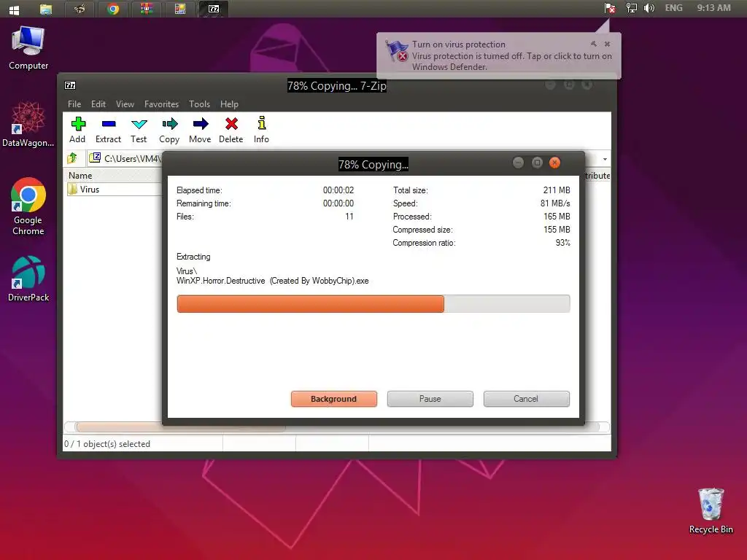The image size is (747, 560).
Task: Click the Info toolbar icon
Action: [x=262, y=124]
